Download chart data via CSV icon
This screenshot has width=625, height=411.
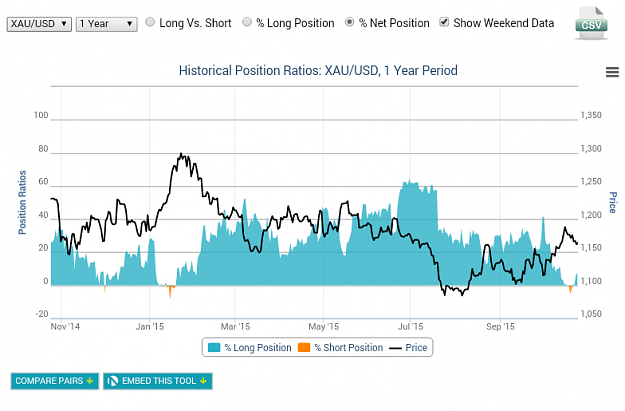(592, 23)
